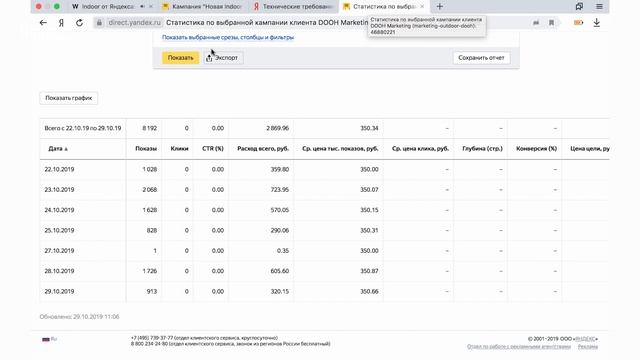Viewport: 640px width, 360px height.
Task: Click the reader mode icon in address bar
Action: pos(536,23)
